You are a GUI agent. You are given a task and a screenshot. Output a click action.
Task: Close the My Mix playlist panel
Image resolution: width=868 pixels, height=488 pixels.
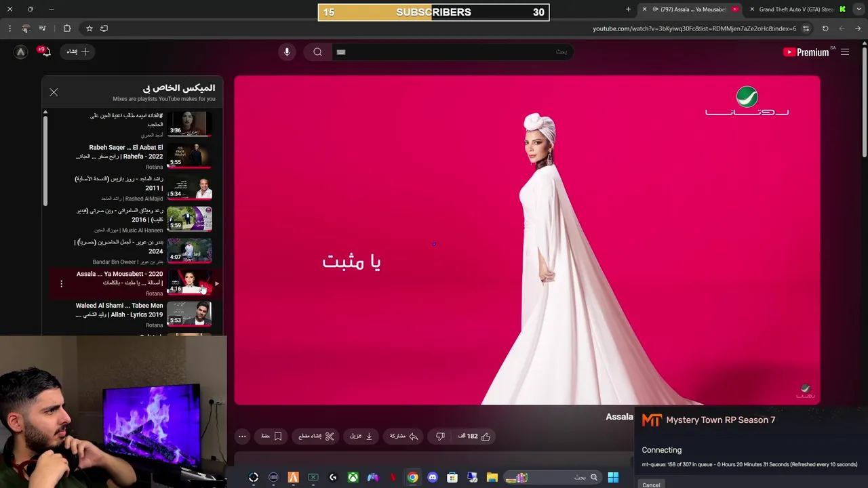(x=54, y=92)
